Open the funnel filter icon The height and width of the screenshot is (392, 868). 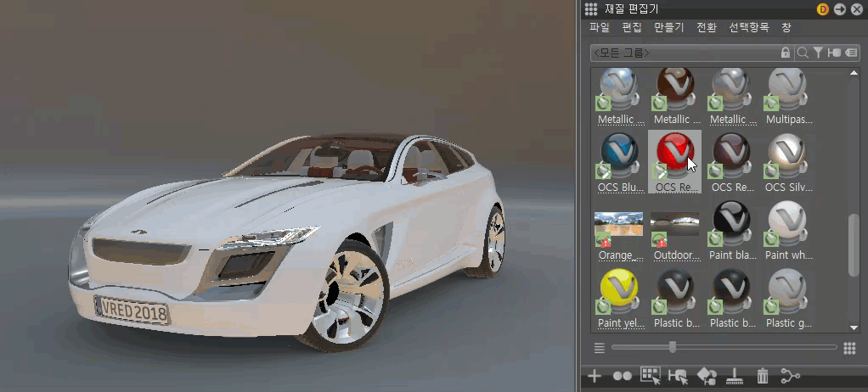[818, 53]
